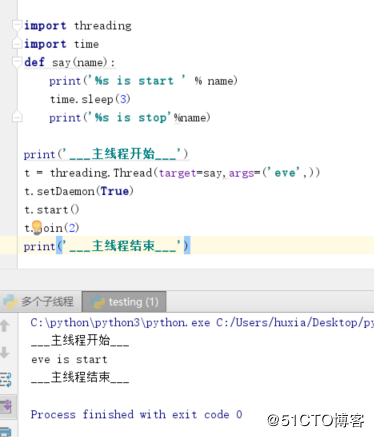Click the word 'threading' in first import
The image size is (374, 437).
click(x=103, y=26)
